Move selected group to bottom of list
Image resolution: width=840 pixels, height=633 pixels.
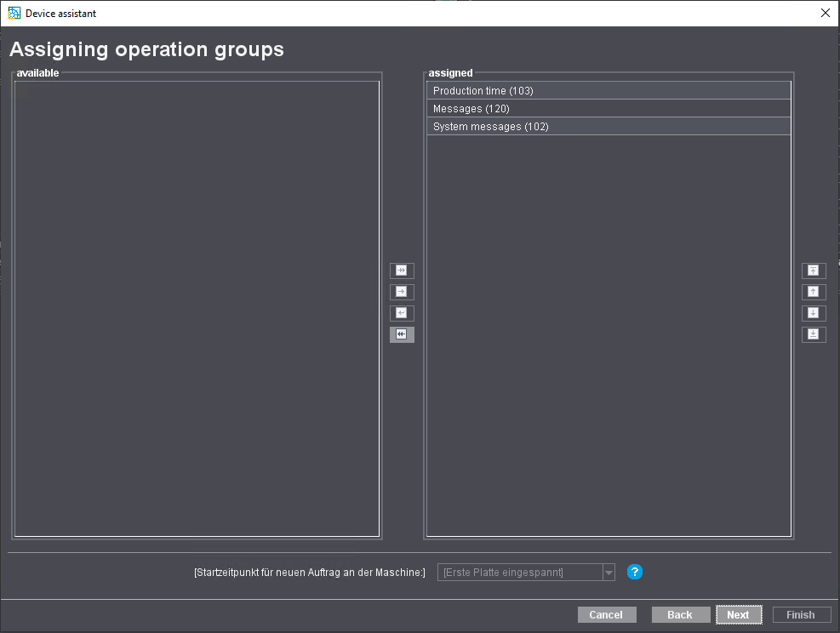(814, 334)
